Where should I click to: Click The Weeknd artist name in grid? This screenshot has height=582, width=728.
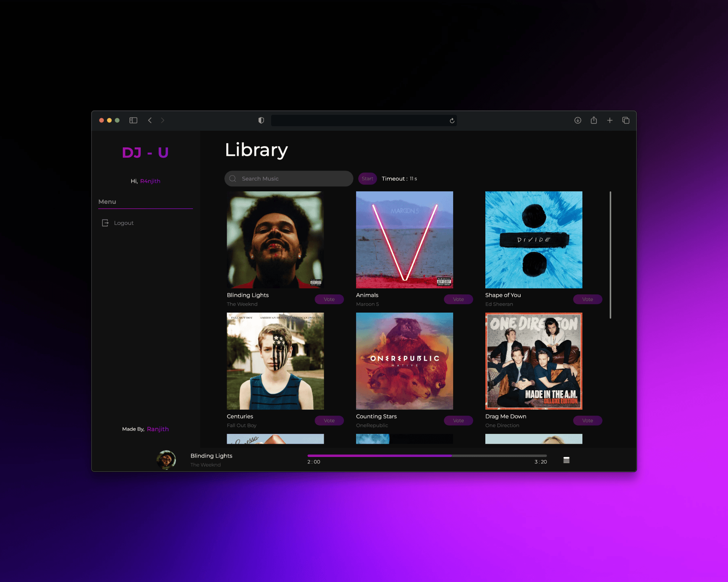(x=242, y=304)
